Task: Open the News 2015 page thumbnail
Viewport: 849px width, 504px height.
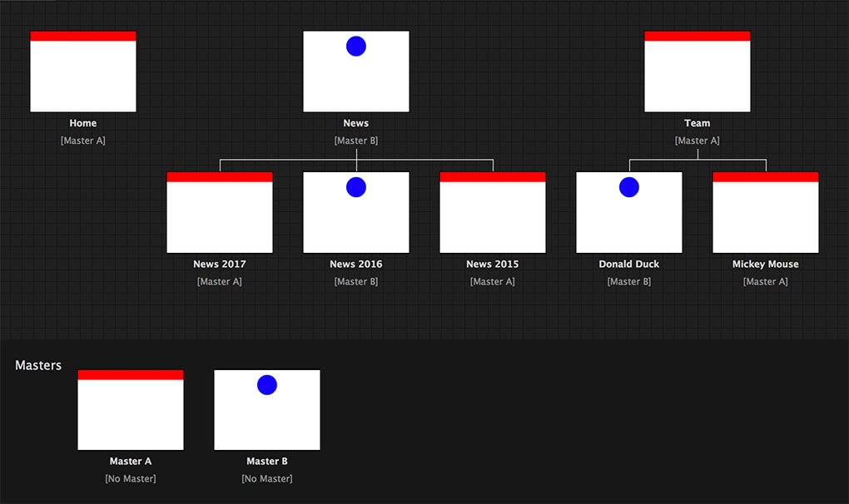Action: pyautogui.click(x=492, y=213)
